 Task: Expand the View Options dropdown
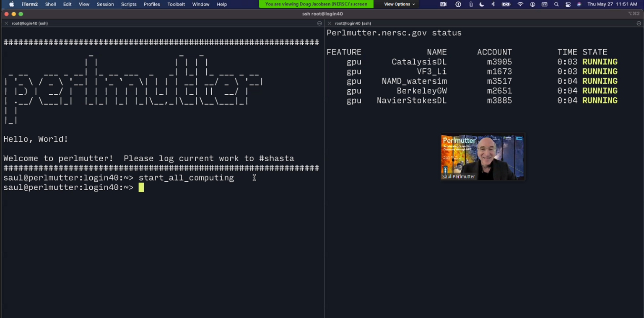click(399, 4)
